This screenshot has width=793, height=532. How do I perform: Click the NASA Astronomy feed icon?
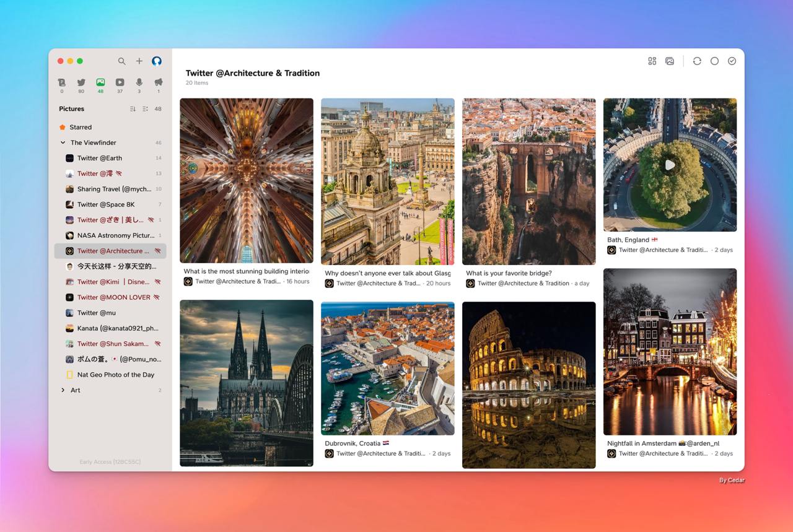point(70,235)
